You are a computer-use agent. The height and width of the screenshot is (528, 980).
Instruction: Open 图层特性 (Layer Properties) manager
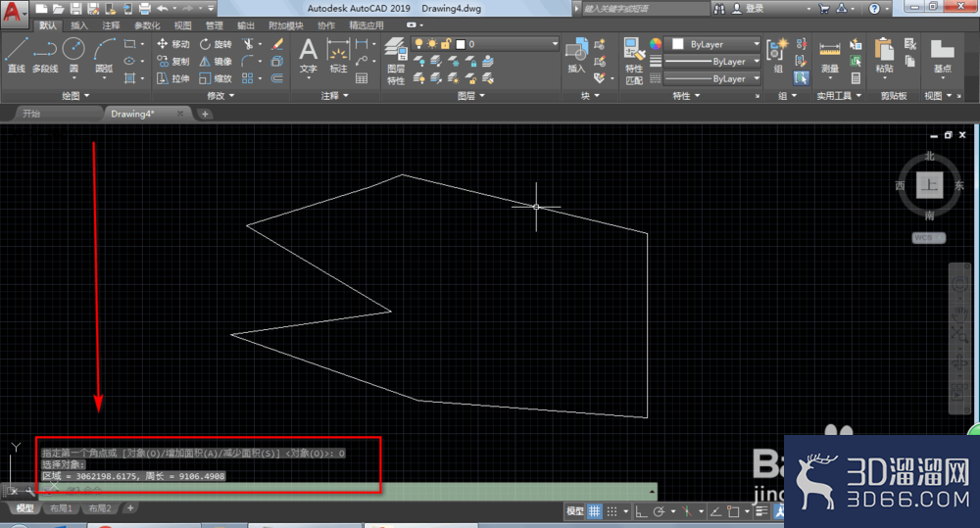pyautogui.click(x=396, y=61)
